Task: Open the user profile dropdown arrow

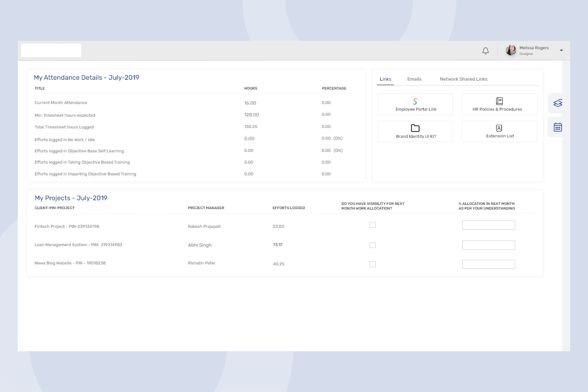Action: click(561, 51)
